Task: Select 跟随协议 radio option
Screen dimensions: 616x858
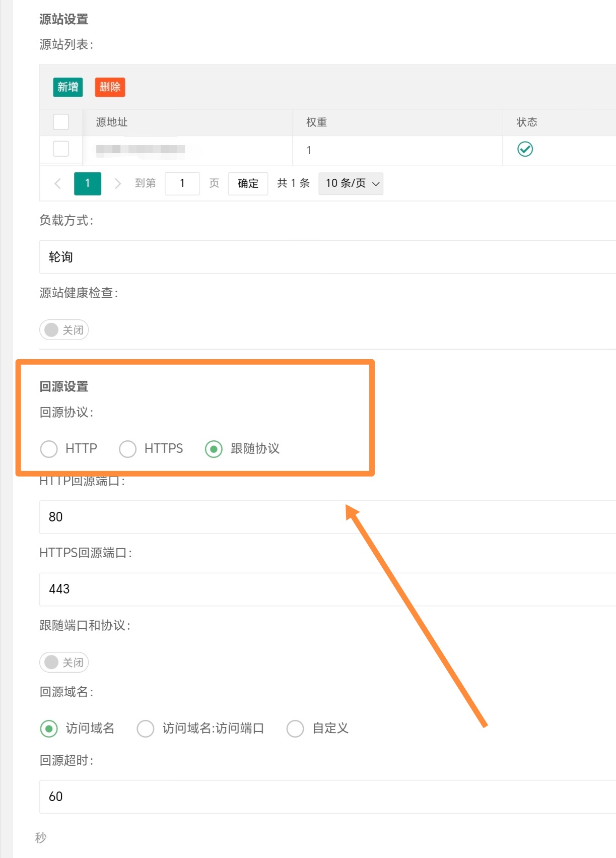Action: 214,449
